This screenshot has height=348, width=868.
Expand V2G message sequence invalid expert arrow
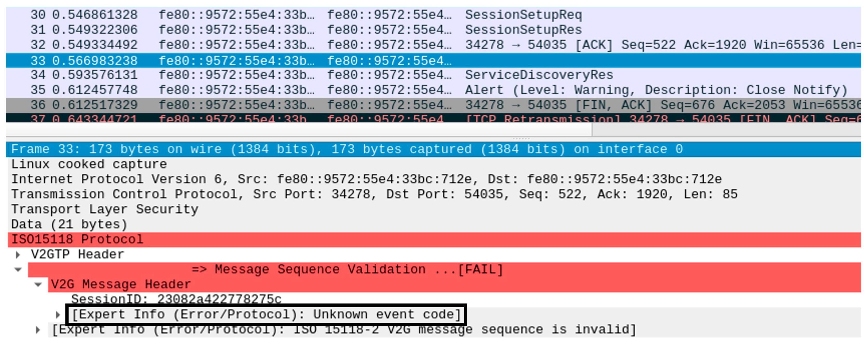tap(38, 330)
